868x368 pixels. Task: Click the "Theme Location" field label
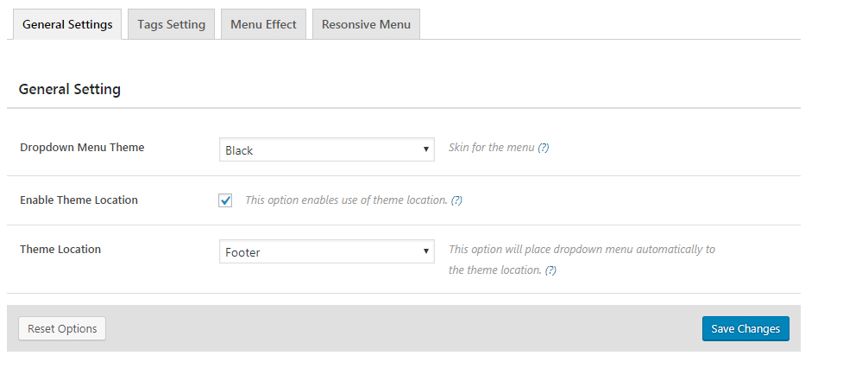60,250
